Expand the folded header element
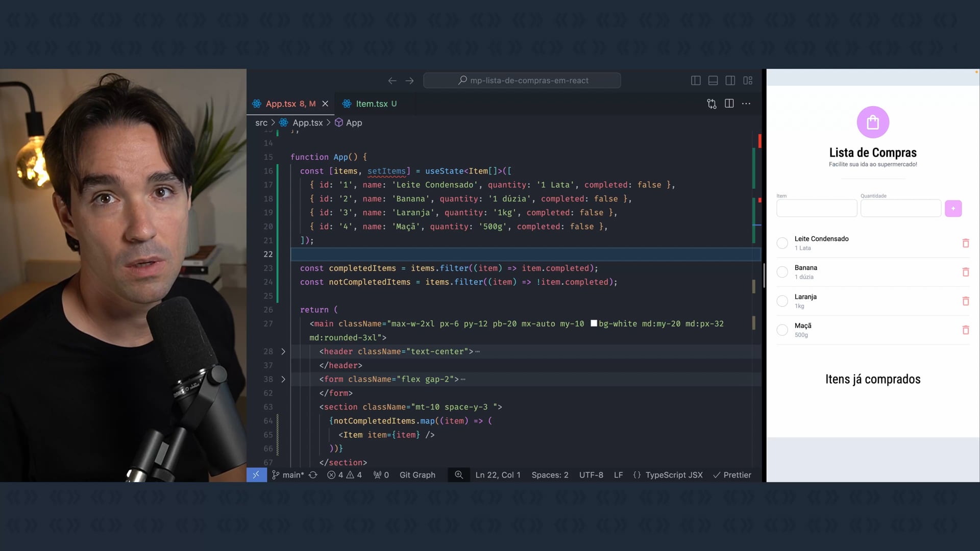 coord(283,352)
